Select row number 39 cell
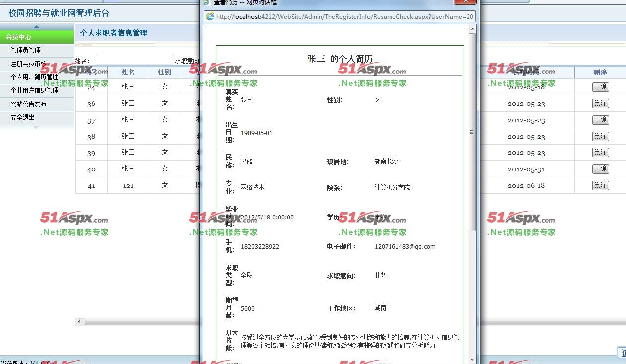626x364 pixels. (91, 152)
